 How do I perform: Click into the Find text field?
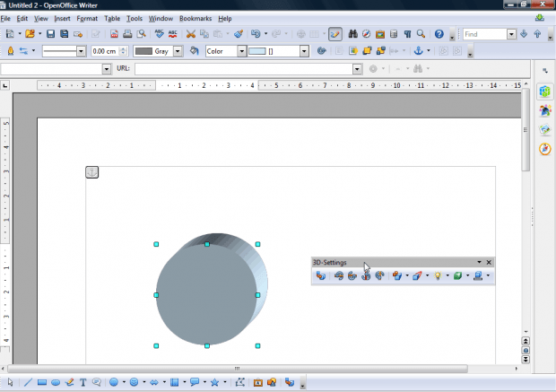coord(485,34)
